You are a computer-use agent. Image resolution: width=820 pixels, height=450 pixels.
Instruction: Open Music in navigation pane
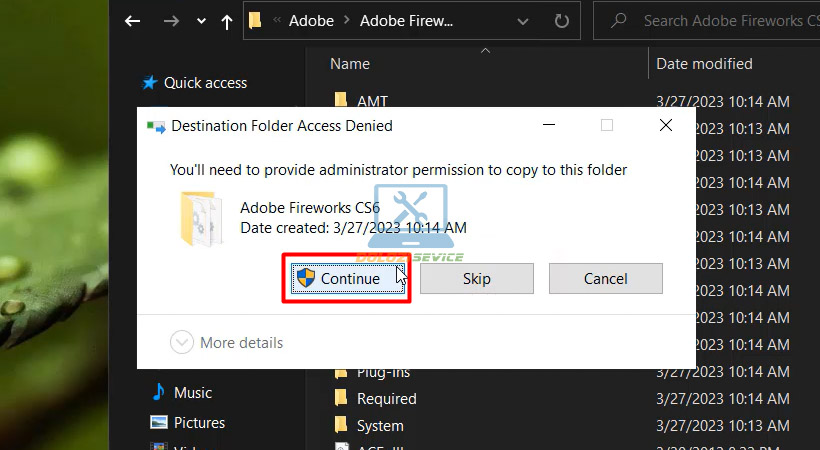click(x=193, y=393)
